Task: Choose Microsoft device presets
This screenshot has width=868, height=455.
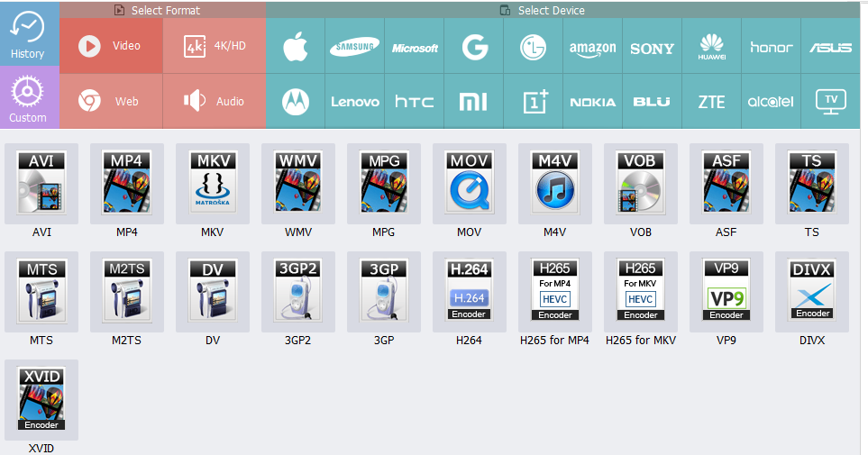Action: click(x=414, y=46)
